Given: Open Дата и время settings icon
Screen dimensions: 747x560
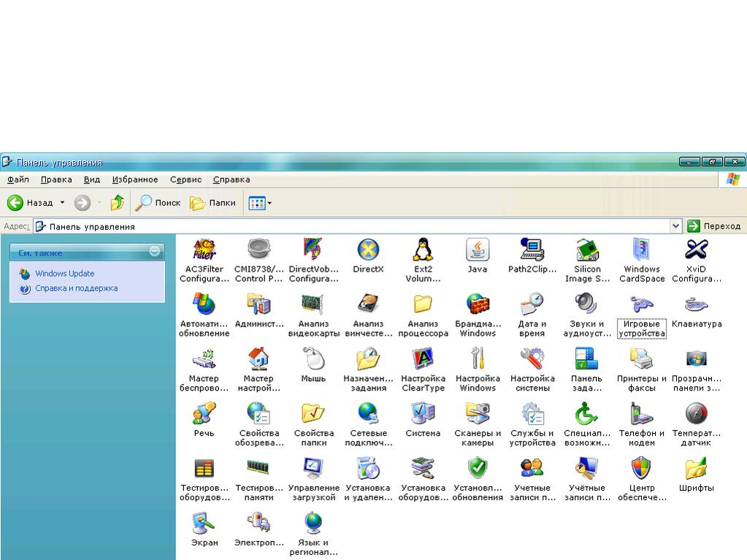Looking at the screenshot, I should coord(532,305).
